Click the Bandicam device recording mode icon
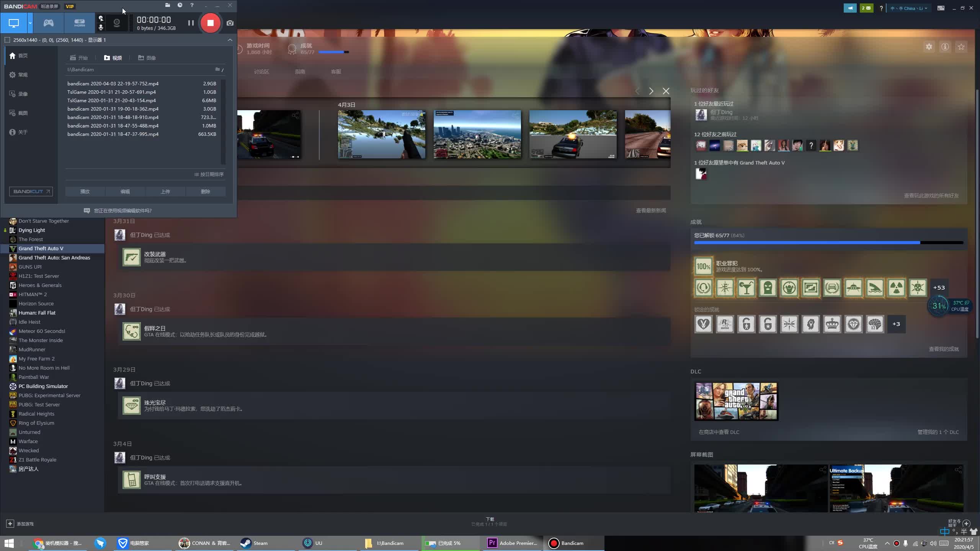Image resolution: width=980 pixels, height=551 pixels. (79, 23)
